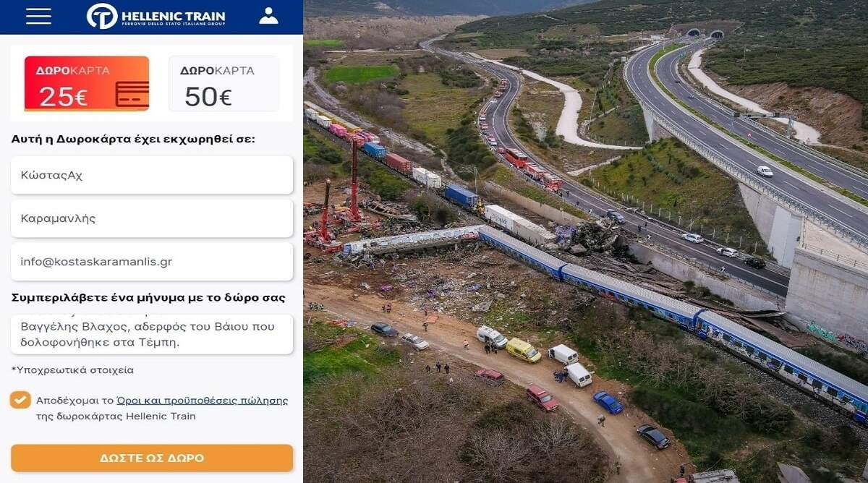Click the email field info@kostaskaramanlis.gr
868x483 pixels.
pos(152,262)
